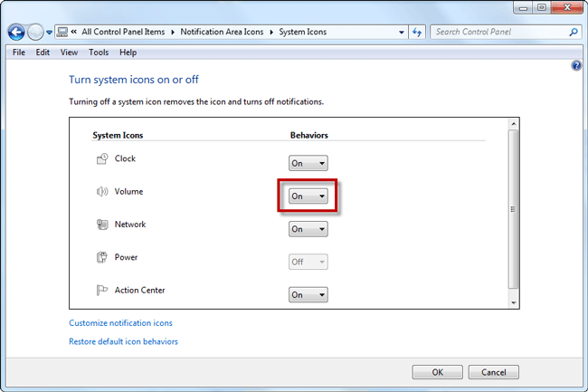This screenshot has width=588, height=392.
Task: Click the Action Center flag icon
Action: (102, 290)
